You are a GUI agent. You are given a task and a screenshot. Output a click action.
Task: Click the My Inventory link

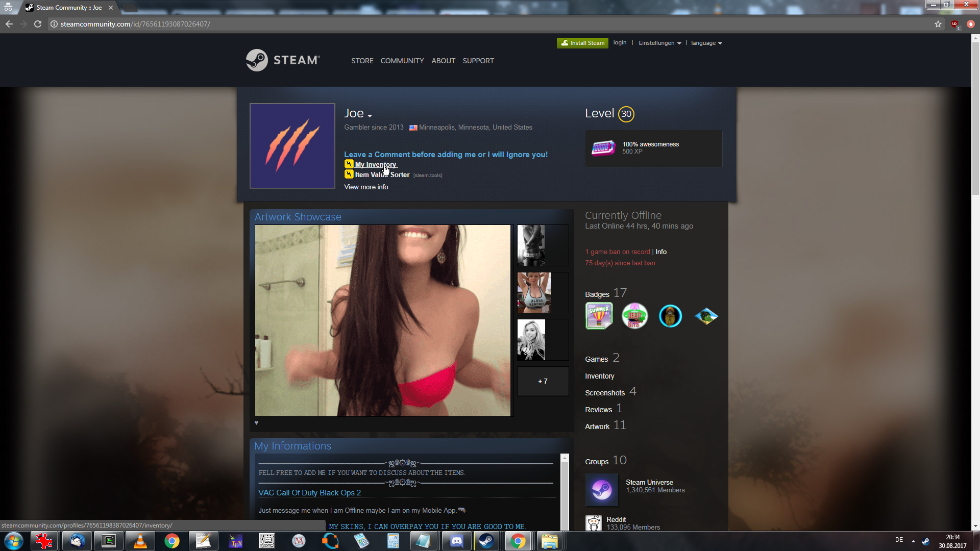tap(375, 164)
